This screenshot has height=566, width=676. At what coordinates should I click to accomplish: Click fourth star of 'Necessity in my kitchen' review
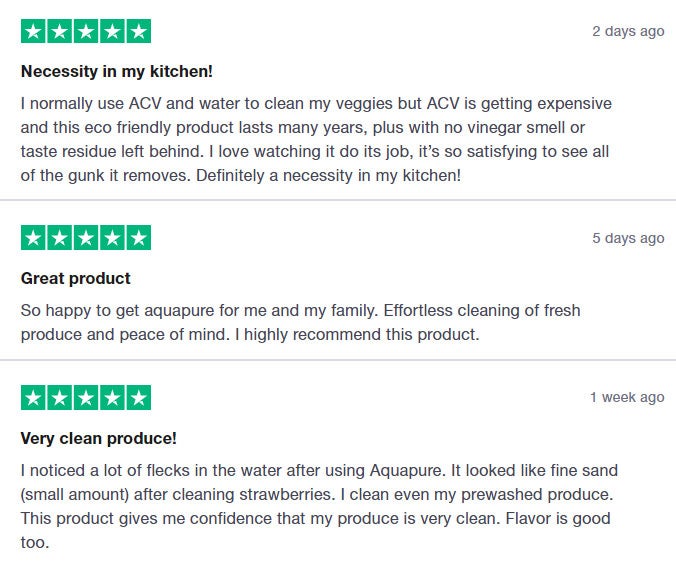[112, 31]
